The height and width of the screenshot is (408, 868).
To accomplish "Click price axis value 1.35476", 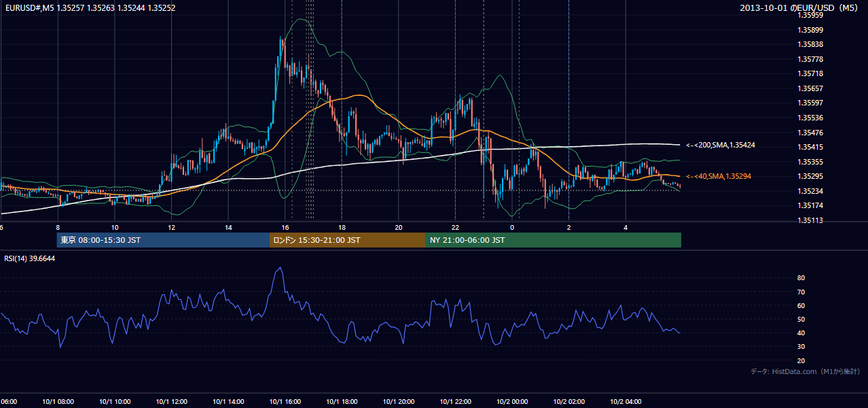I will pos(811,133).
